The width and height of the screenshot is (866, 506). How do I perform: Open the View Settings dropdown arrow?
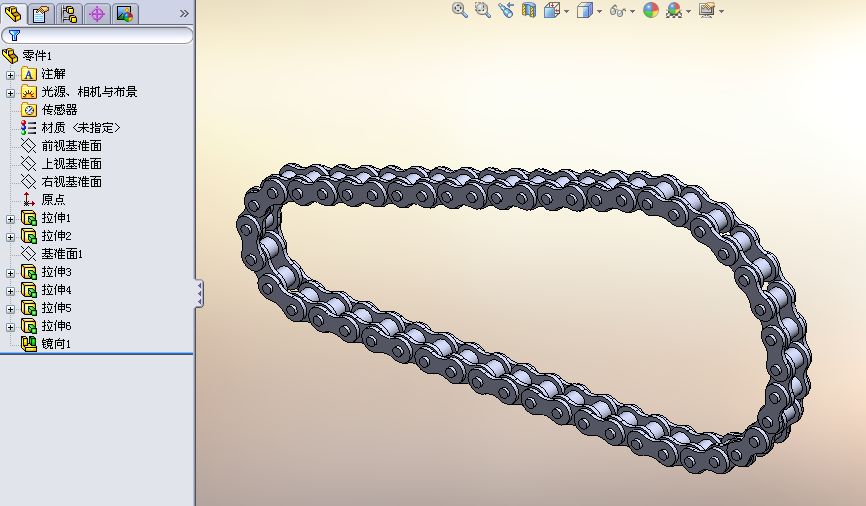click(x=721, y=12)
